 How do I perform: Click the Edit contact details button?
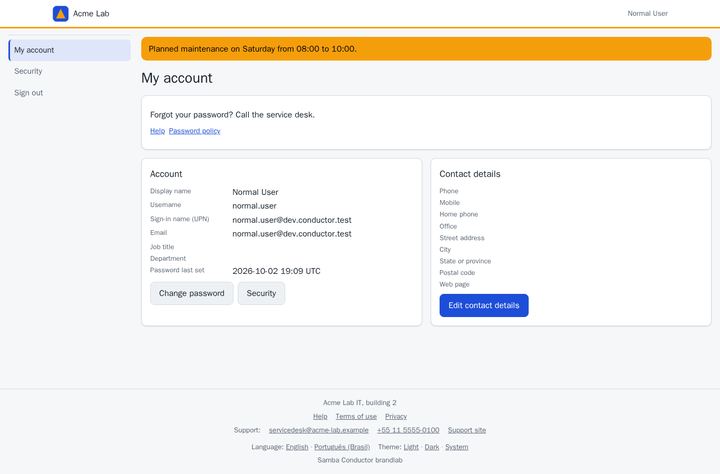(484, 305)
